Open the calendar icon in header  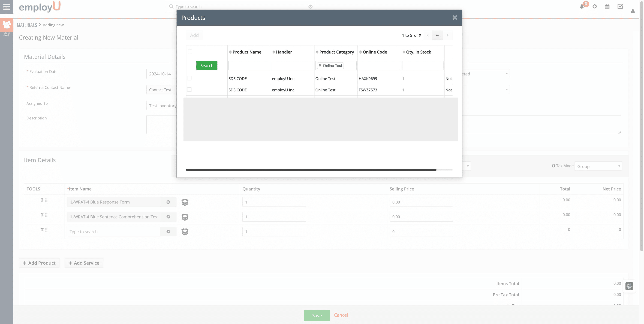(607, 7)
